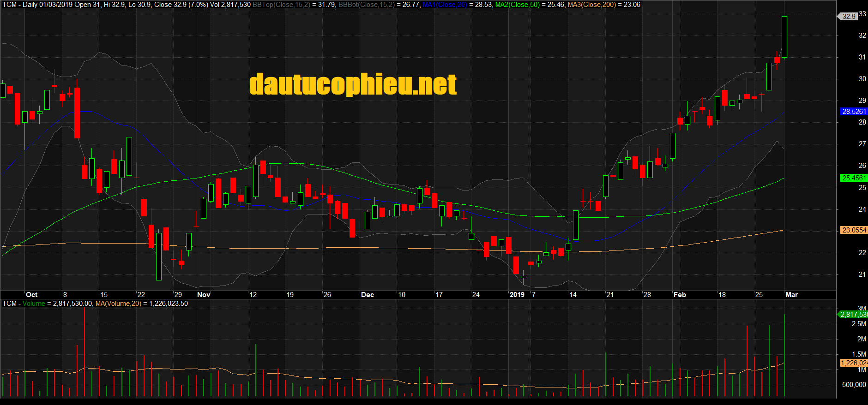The image size is (868, 405).
Task: Click the 33 price axis label
Action: coord(862,14)
